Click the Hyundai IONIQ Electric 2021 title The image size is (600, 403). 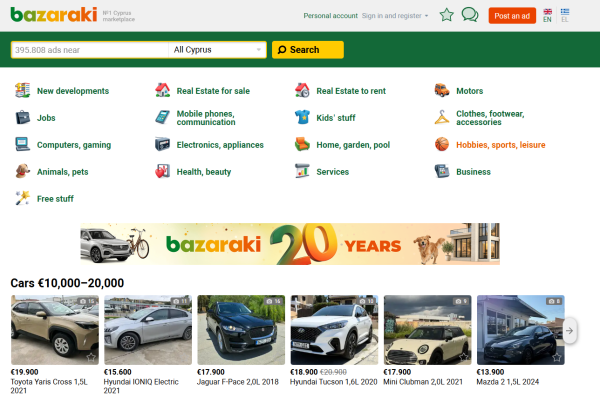pyautogui.click(x=141, y=386)
